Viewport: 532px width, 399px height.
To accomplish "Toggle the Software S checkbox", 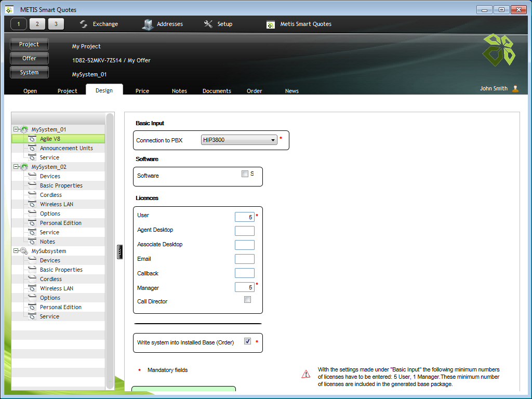I will 245,174.
